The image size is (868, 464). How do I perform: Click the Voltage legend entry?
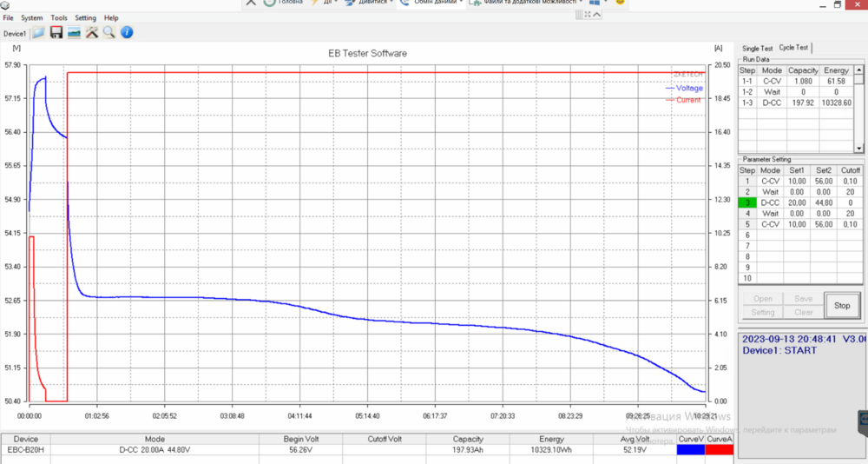[684, 88]
